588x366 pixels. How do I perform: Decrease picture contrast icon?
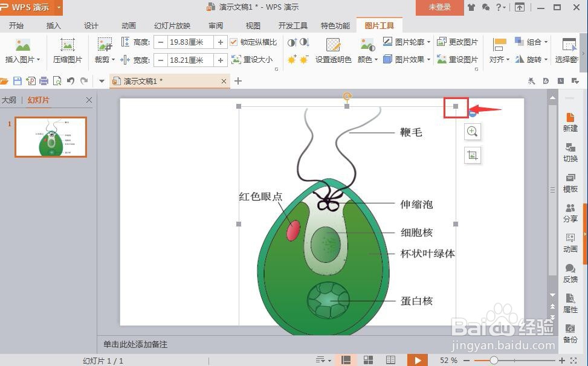[304, 42]
